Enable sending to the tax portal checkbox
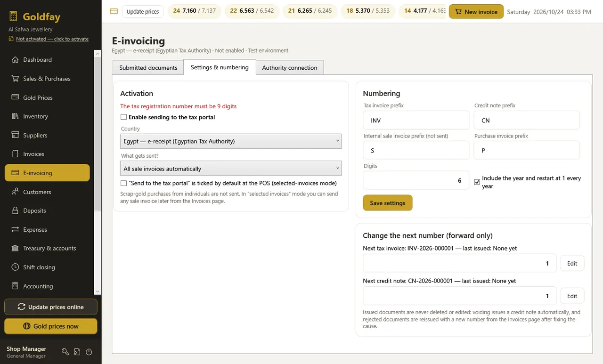 pyautogui.click(x=123, y=117)
